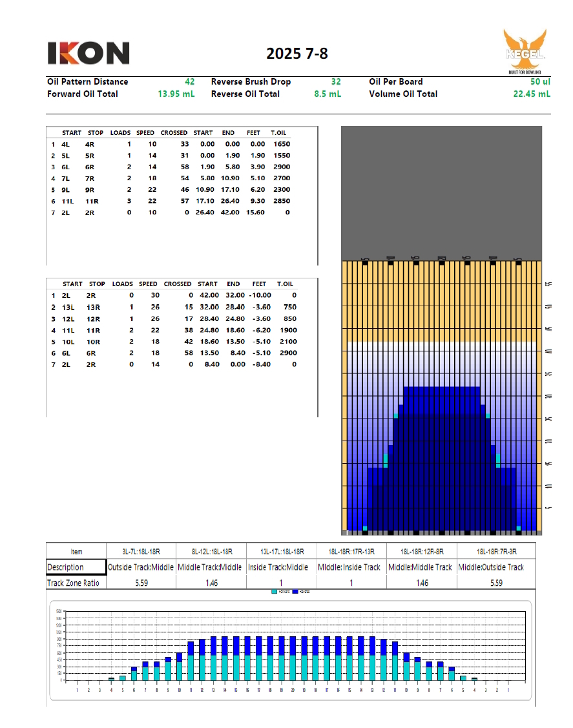Click the Forward Oil Total value 13.95 mL
The width and height of the screenshot is (573, 728).
point(176,94)
